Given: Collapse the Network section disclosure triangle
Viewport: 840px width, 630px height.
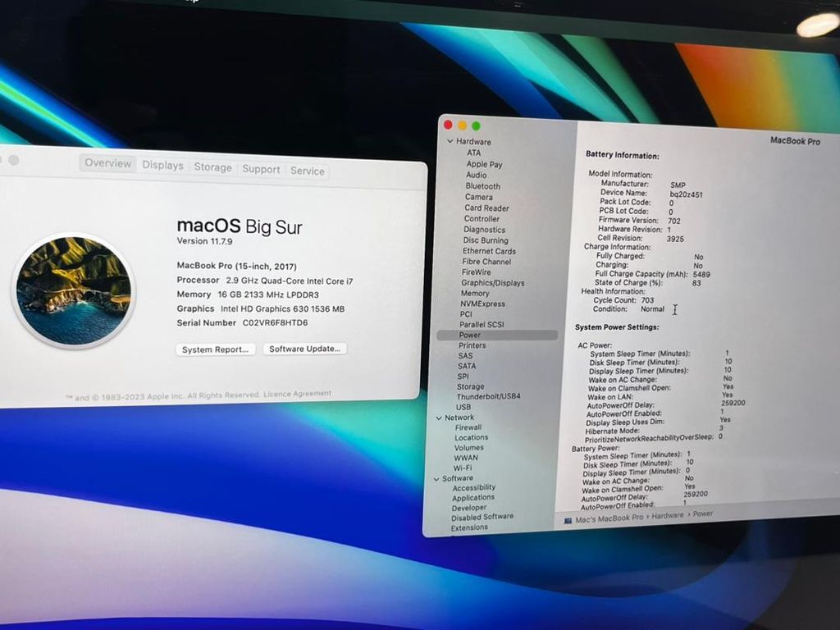Looking at the screenshot, I should pos(439,418).
